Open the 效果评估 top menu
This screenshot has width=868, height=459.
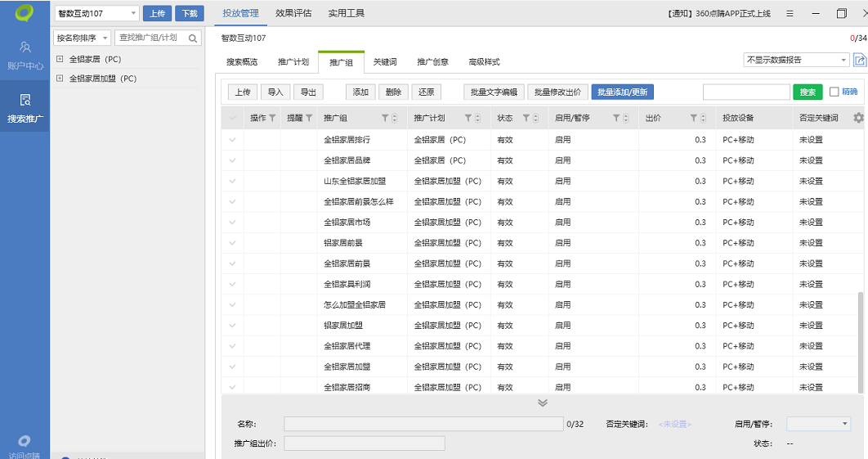tap(293, 14)
